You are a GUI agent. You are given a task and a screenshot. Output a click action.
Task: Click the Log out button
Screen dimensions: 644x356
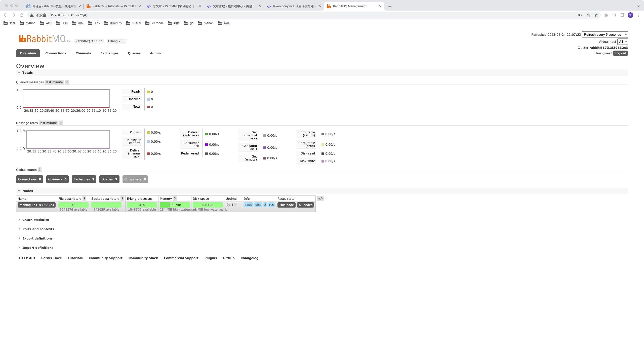[620, 53]
